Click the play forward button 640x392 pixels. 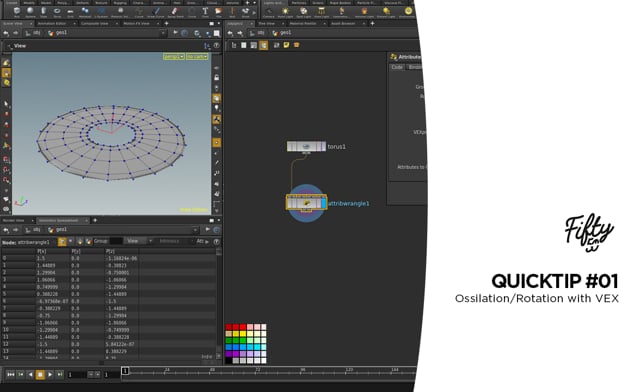tap(50, 374)
